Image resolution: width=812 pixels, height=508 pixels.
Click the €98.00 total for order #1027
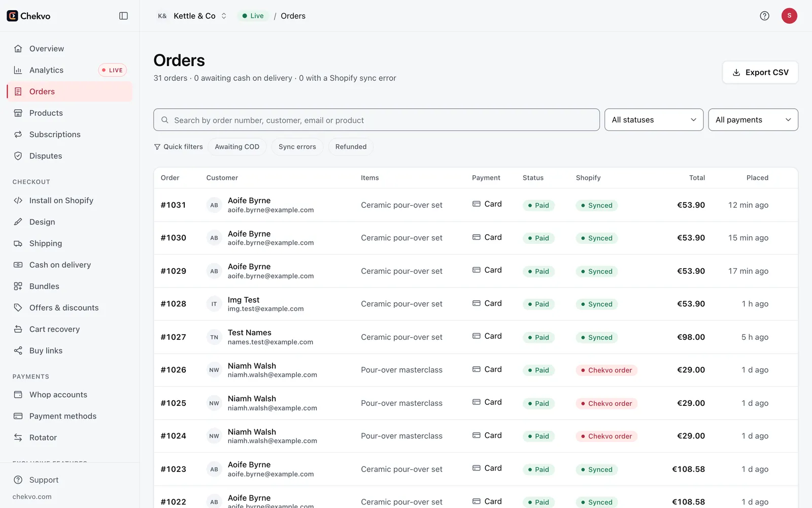click(691, 337)
